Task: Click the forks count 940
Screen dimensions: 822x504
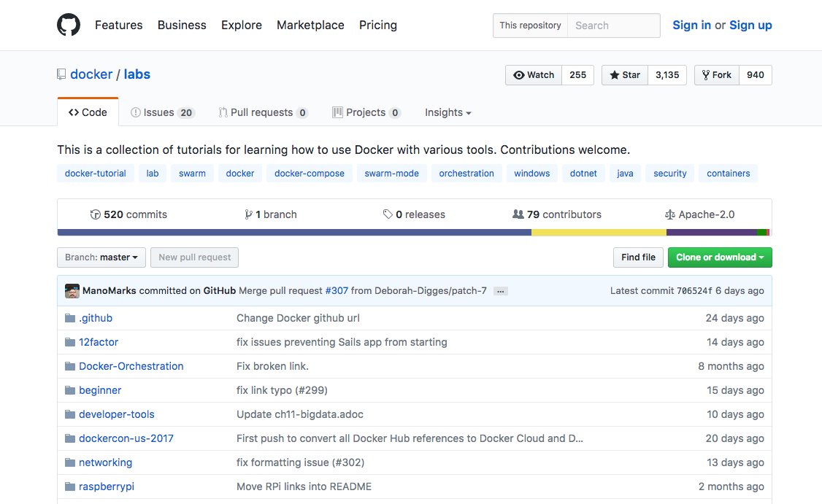Action: click(x=756, y=75)
